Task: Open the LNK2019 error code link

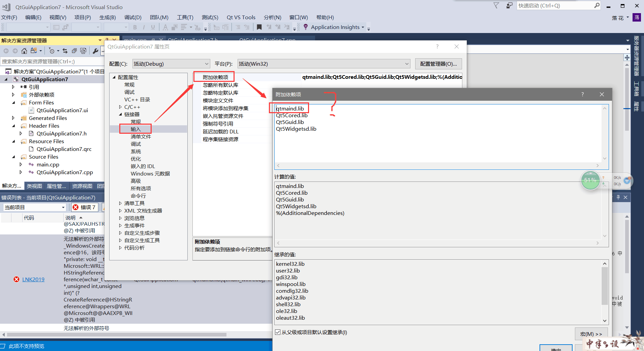Action: [33, 279]
